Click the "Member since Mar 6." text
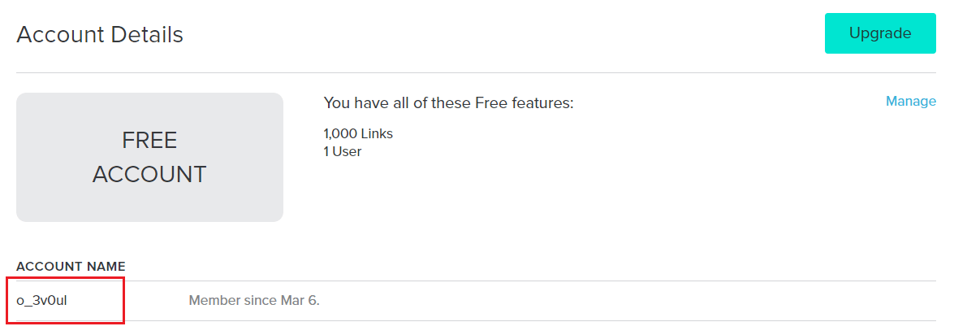980x335 pixels. pos(254,301)
